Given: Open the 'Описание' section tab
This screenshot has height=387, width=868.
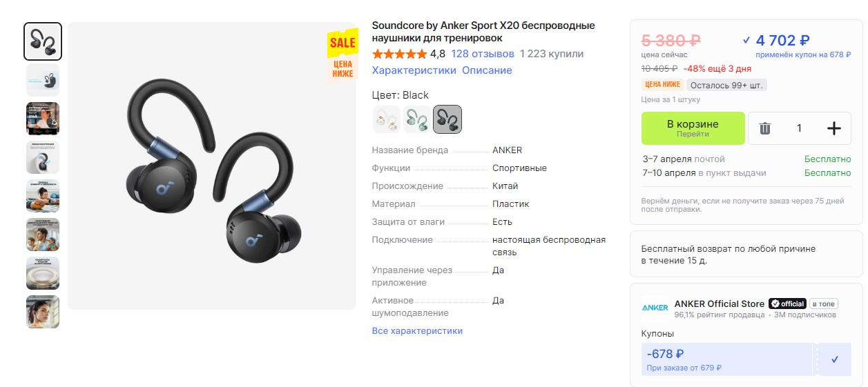Looking at the screenshot, I should click(x=487, y=70).
